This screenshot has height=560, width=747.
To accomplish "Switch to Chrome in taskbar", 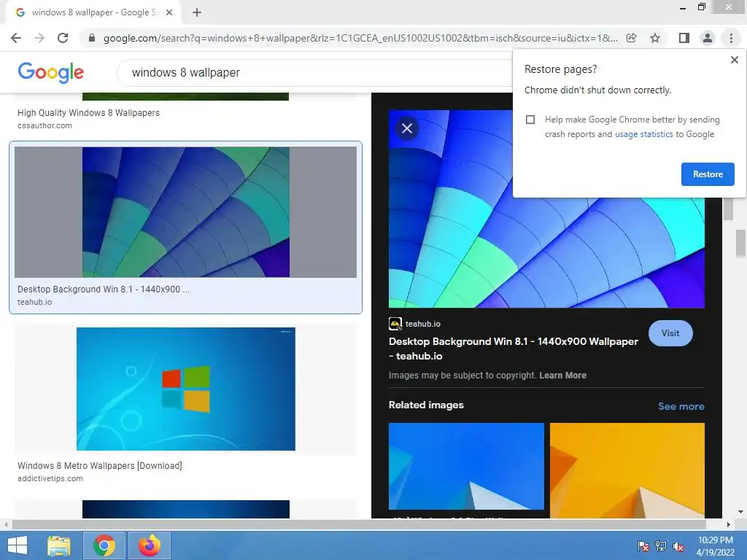I will 104,545.
